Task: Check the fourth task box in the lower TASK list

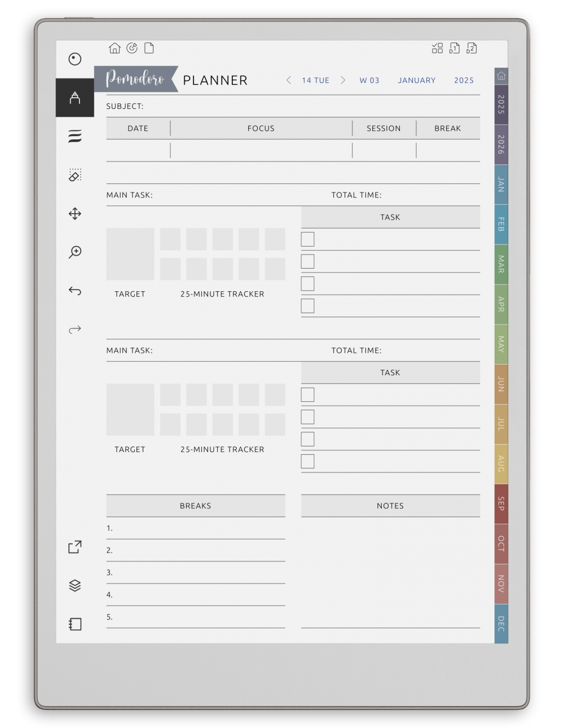Action: point(307,461)
